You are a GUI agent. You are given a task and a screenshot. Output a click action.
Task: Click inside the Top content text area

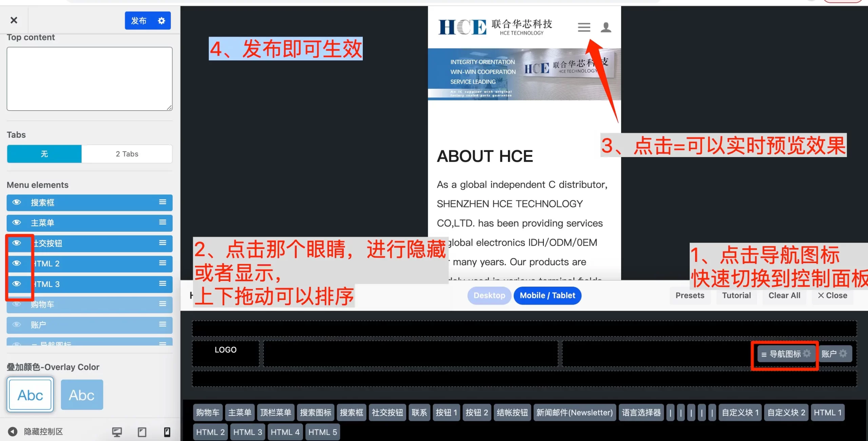[90, 79]
